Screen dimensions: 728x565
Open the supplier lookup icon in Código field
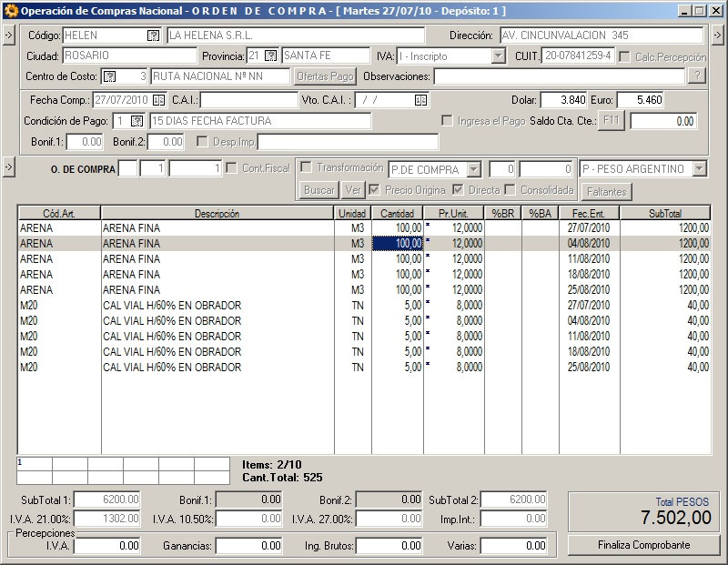[153, 35]
